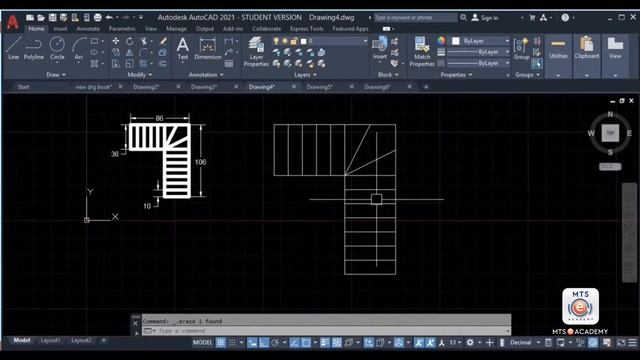Click the Move tool in Modify
Screen dimensions: 640x360
[116, 41]
